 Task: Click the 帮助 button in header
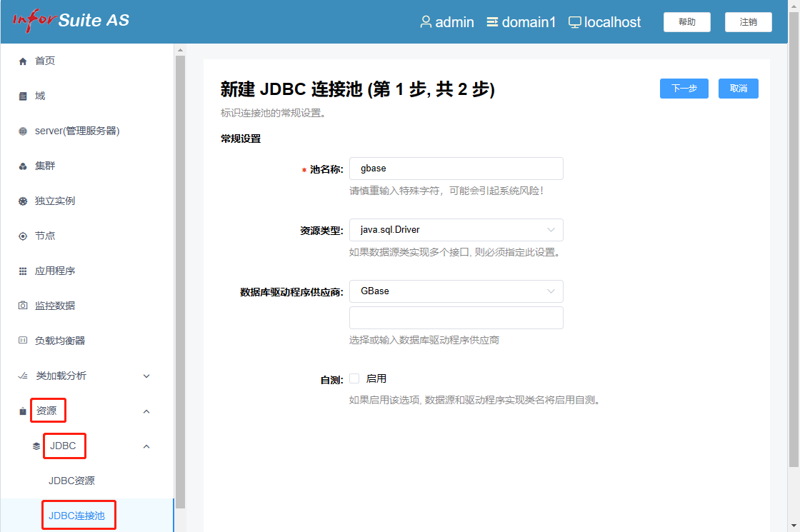(686, 22)
